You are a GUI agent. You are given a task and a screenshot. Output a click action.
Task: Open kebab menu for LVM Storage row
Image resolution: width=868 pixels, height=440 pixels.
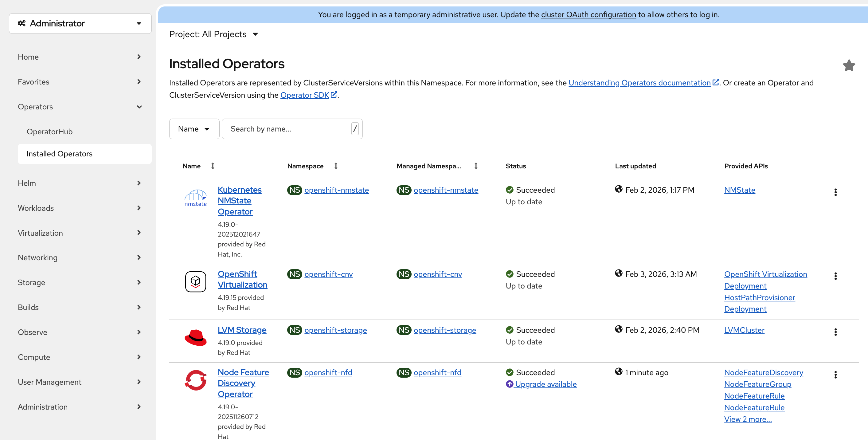coord(835,332)
